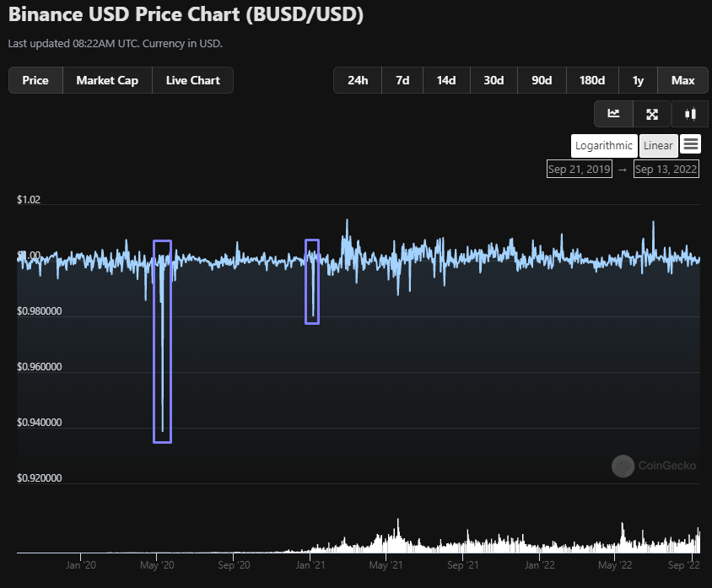Open the chart hamburger menu
This screenshot has height=588, width=712.
pos(691,145)
